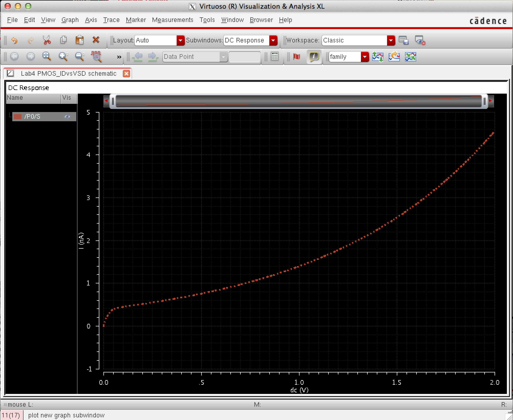513x420 pixels.
Task: Click the I (nA) y-axis label
Action: pos(81,240)
